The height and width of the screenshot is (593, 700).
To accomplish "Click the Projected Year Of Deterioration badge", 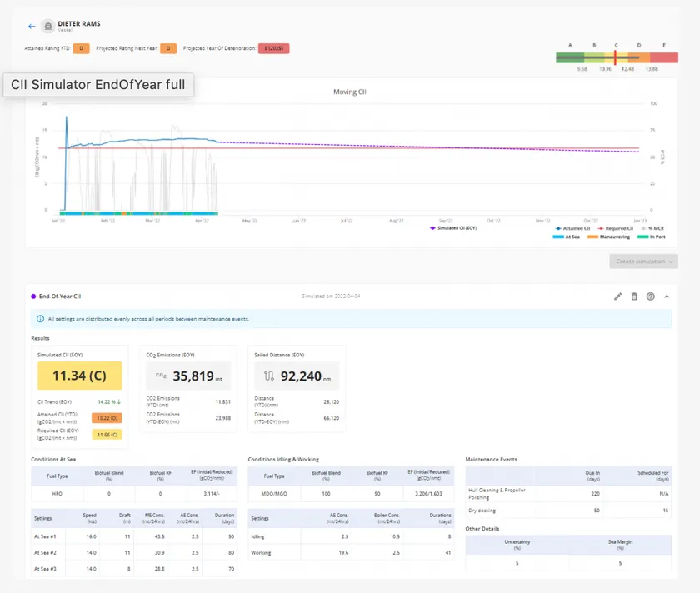I will [272, 48].
